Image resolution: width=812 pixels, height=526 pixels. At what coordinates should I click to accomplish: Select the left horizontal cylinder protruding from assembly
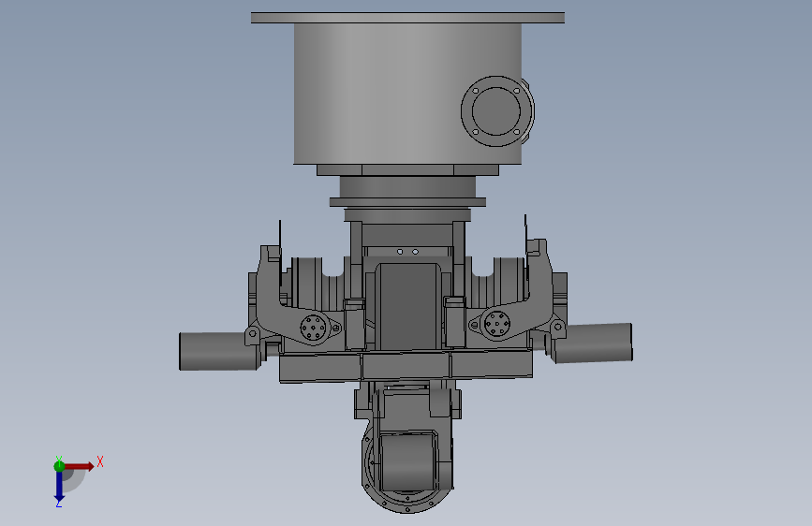(x=218, y=351)
